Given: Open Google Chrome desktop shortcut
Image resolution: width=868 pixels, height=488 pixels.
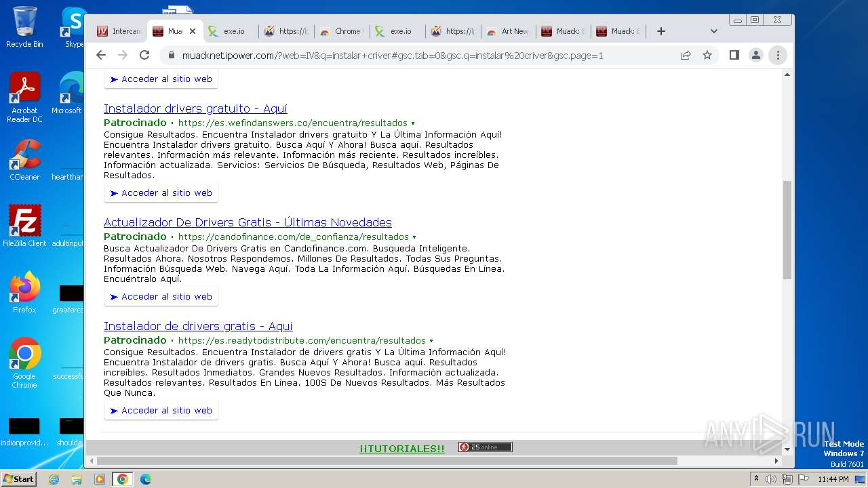Looking at the screenshot, I should pos(24,363).
